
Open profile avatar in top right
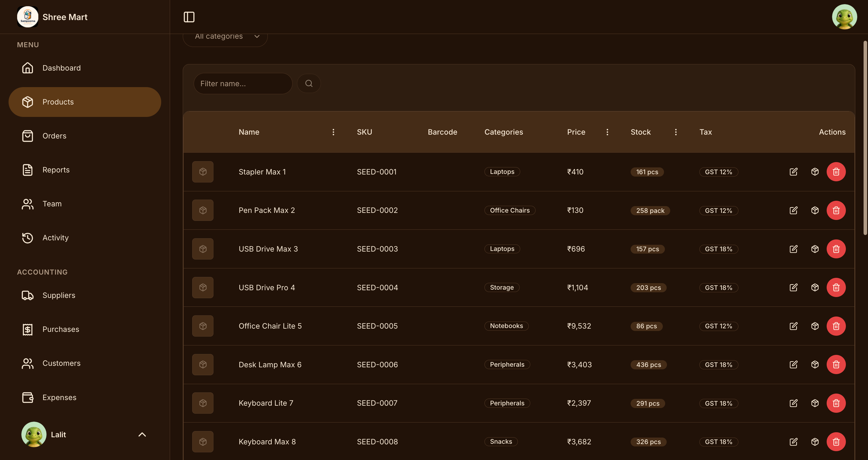[x=844, y=17]
